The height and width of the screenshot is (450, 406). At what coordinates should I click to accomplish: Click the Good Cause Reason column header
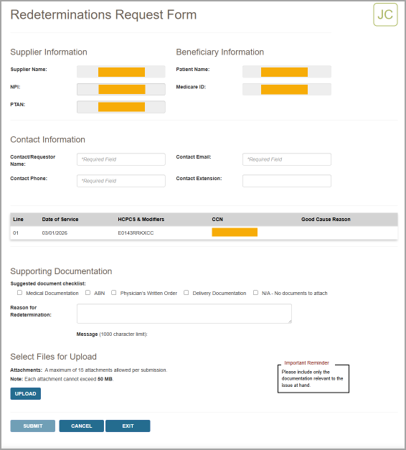coord(326,219)
